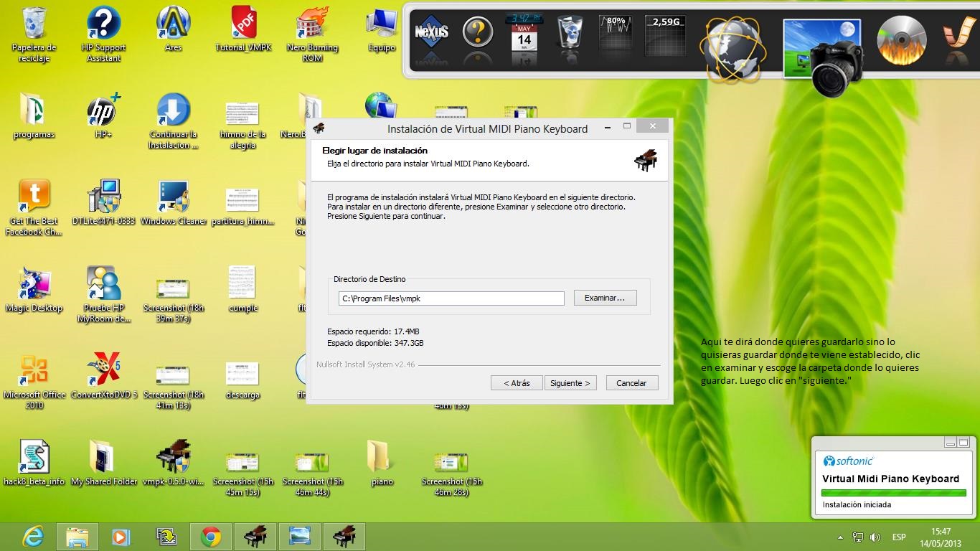
Task: Select the HP+ desktop shortcut
Action: click(103, 116)
